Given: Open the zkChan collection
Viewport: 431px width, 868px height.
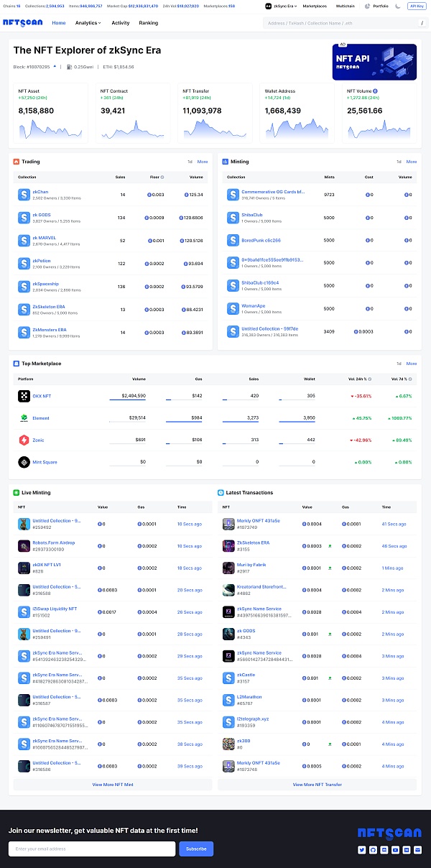Looking at the screenshot, I should pyautogui.click(x=40, y=193).
